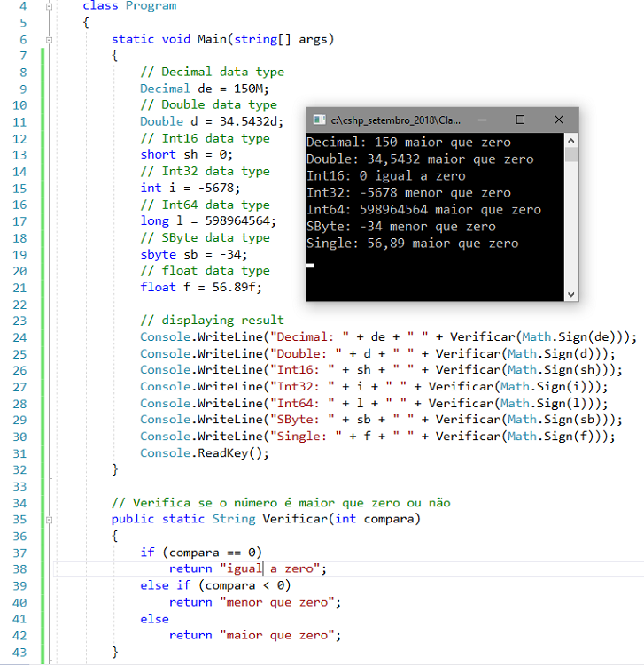This screenshot has width=644, height=665.
Task: Click the 'sbyte sb = -34;' line
Action: (194, 254)
